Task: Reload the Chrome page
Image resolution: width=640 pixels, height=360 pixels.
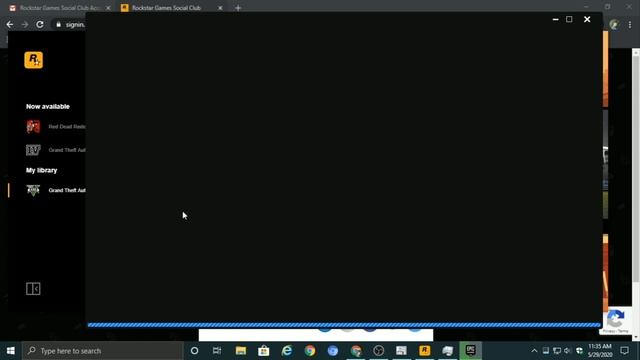Action: [x=40, y=24]
